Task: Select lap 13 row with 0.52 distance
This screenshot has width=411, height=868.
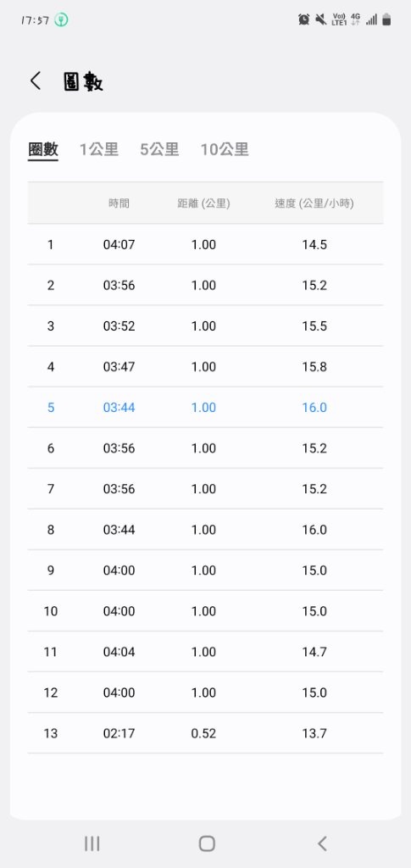Action: click(x=205, y=733)
